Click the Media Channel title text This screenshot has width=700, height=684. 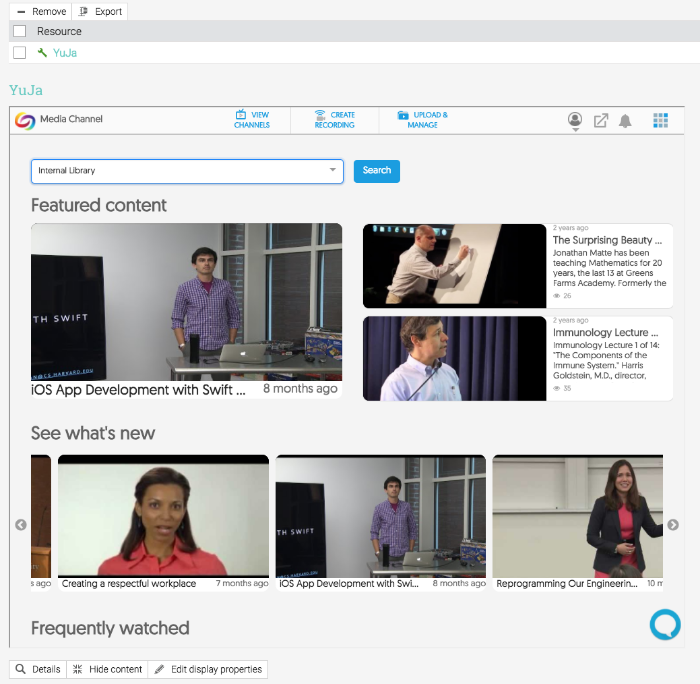[71, 119]
